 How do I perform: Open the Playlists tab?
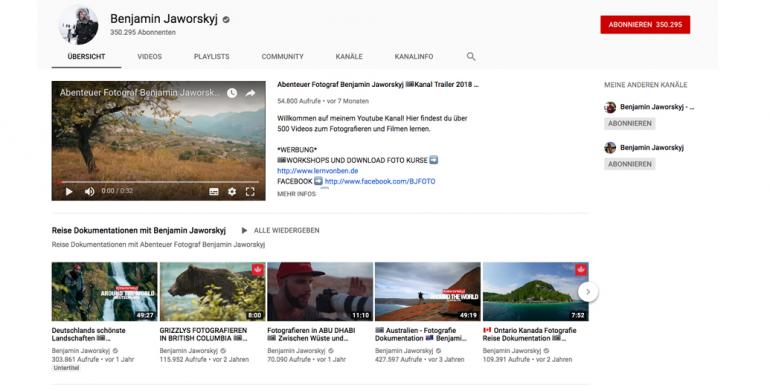tap(212, 56)
